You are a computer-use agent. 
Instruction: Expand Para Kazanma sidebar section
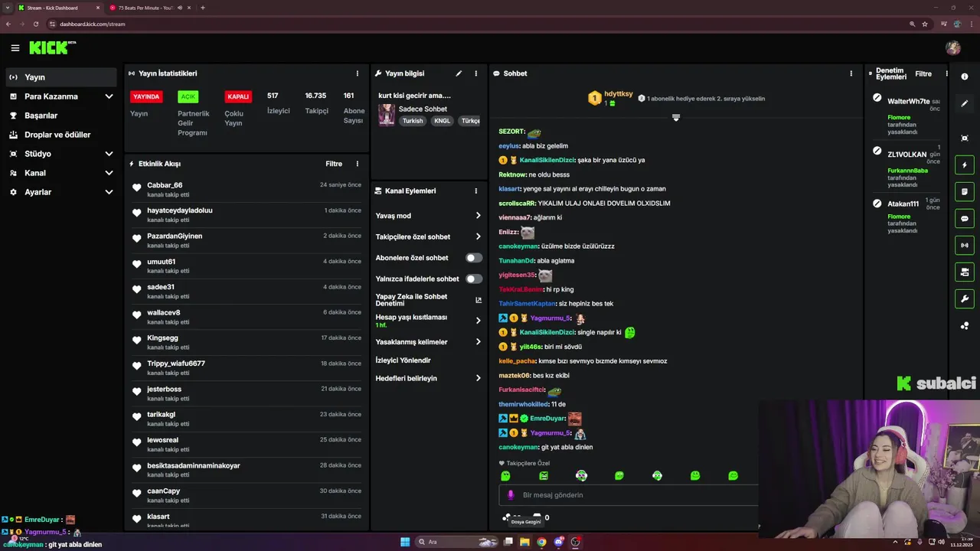(x=109, y=96)
